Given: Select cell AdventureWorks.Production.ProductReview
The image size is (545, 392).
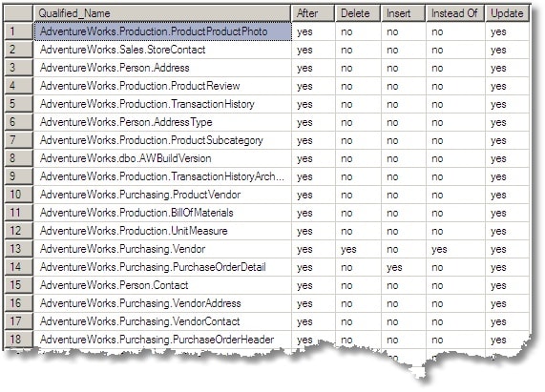Looking at the screenshot, I should [x=162, y=86].
